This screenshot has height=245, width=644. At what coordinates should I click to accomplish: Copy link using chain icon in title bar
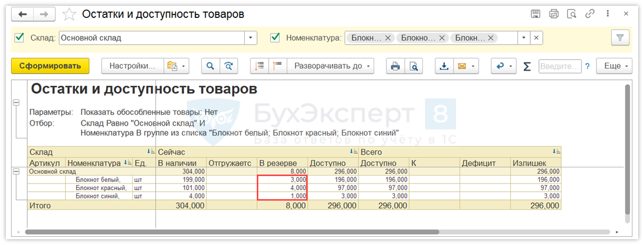pos(590,14)
